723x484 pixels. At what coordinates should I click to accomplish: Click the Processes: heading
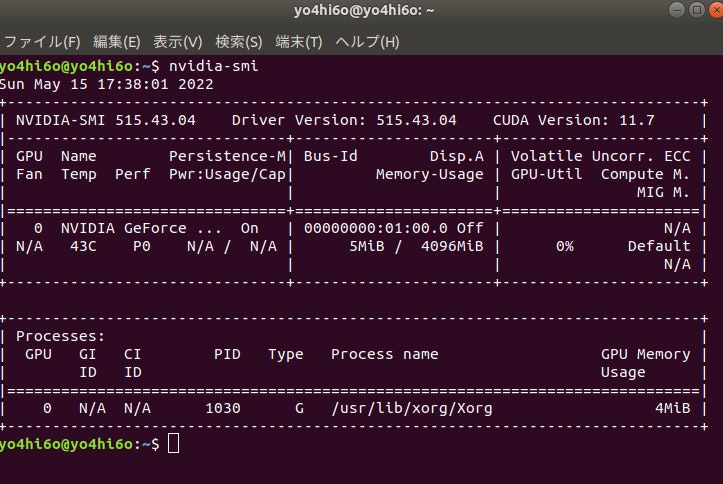(60, 336)
